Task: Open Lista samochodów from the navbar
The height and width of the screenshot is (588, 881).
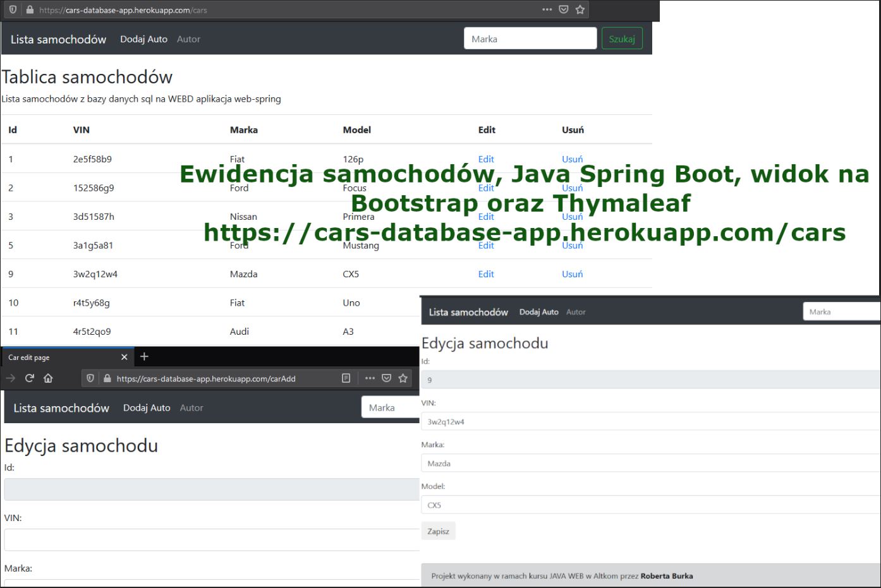Action: (58, 39)
